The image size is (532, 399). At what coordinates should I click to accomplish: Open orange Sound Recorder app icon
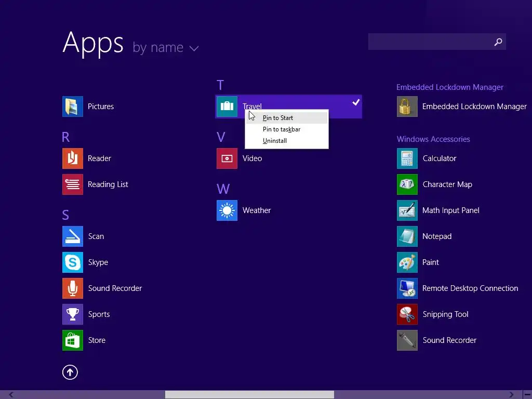click(73, 288)
